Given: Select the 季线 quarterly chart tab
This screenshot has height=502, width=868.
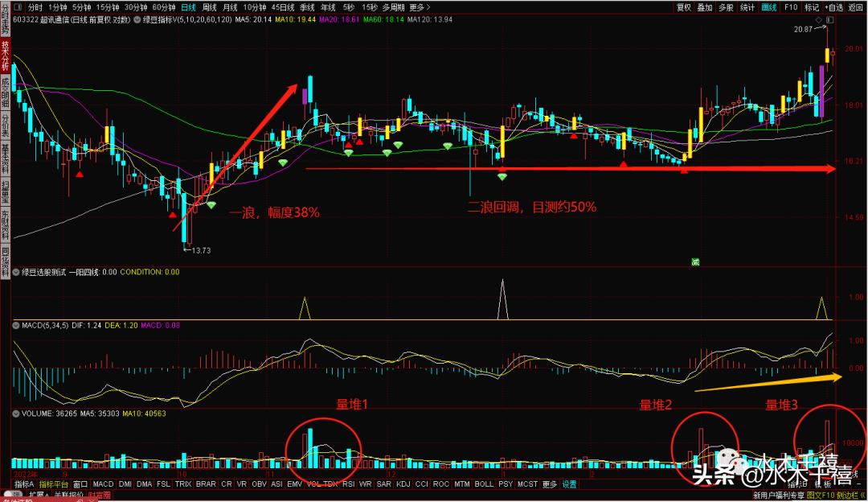Looking at the screenshot, I should click(x=307, y=7).
